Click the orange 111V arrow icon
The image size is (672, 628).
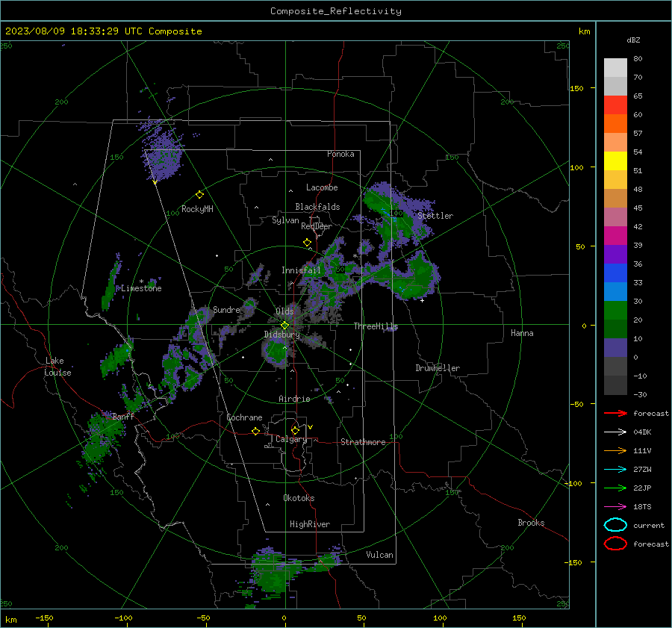point(615,450)
